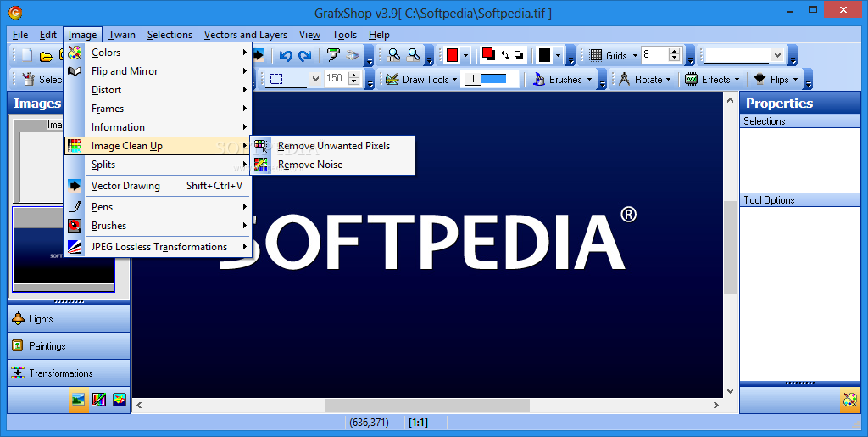Image resolution: width=868 pixels, height=437 pixels.
Task: Open the Tools menu
Action: (344, 35)
